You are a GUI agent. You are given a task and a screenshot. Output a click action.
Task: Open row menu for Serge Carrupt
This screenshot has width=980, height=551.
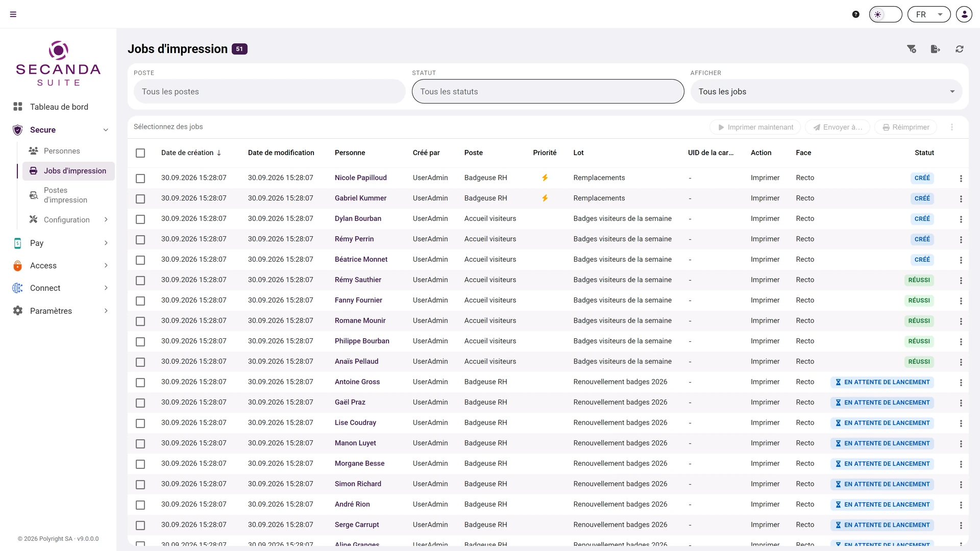961,525
